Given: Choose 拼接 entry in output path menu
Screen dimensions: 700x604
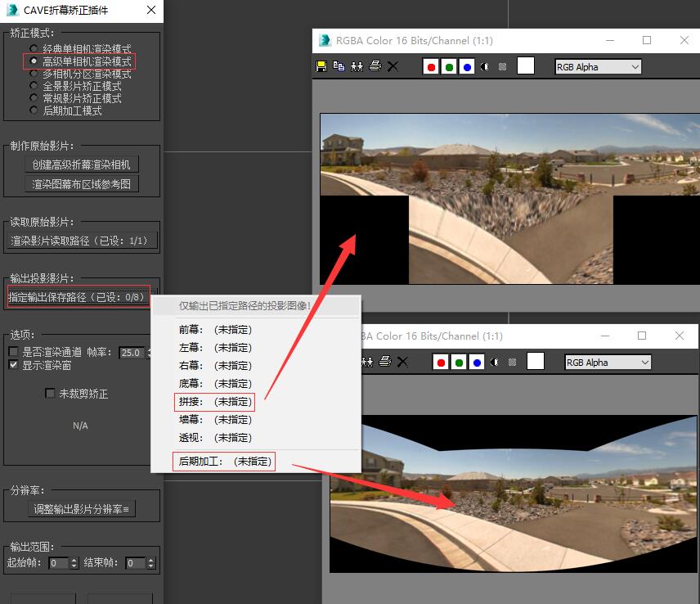Looking at the screenshot, I should pyautogui.click(x=215, y=402).
